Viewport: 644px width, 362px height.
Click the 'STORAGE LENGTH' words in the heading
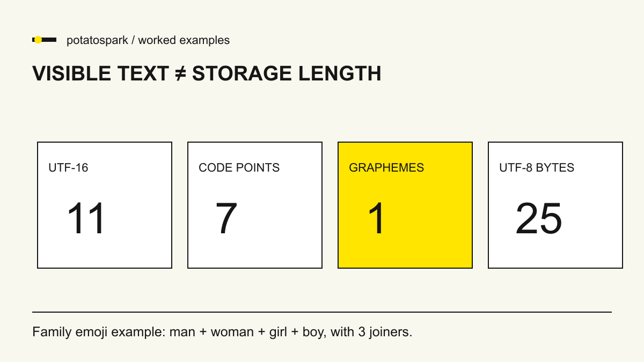point(287,73)
